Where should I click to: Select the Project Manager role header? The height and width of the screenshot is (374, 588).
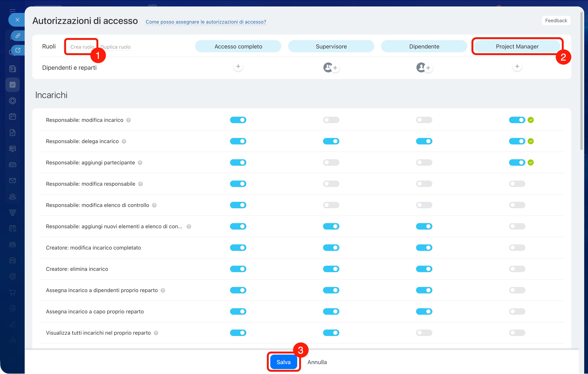(517, 46)
